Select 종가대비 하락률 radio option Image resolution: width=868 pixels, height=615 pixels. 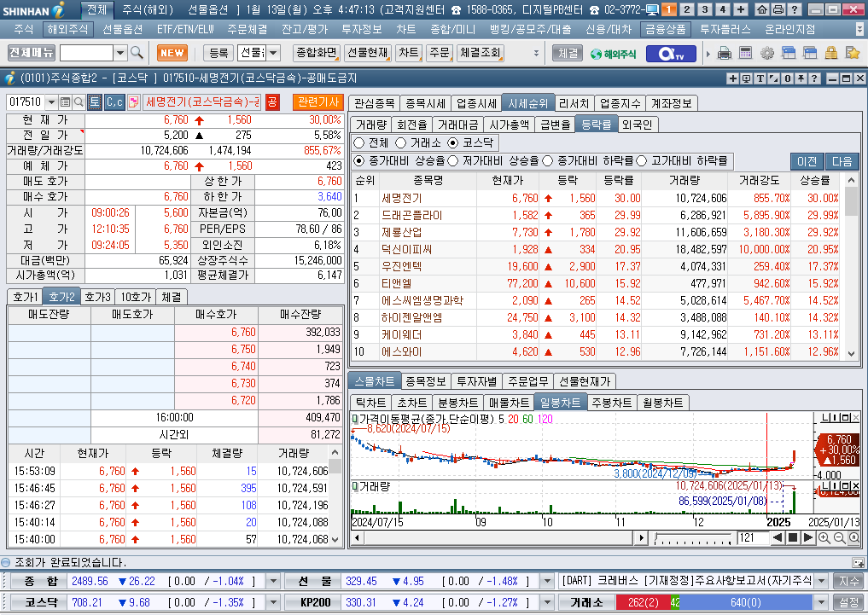coord(547,161)
